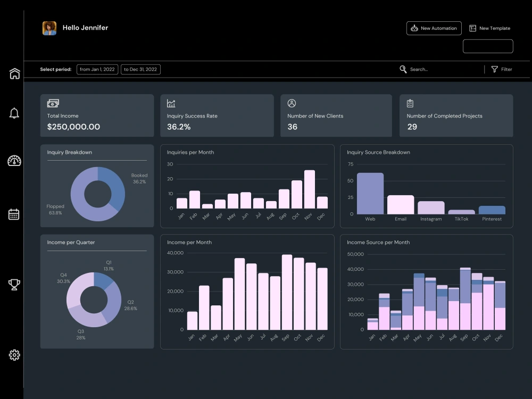Click the May bar in Income per Month

point(239,294)
